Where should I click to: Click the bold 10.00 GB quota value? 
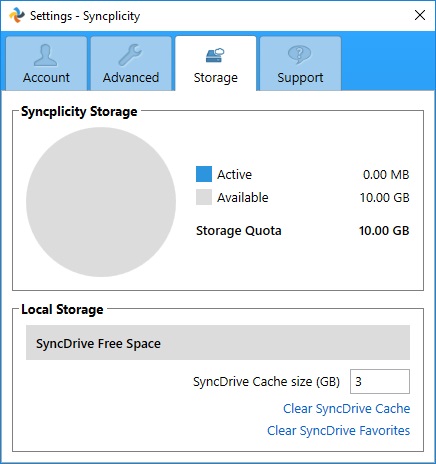pos(384,230)
